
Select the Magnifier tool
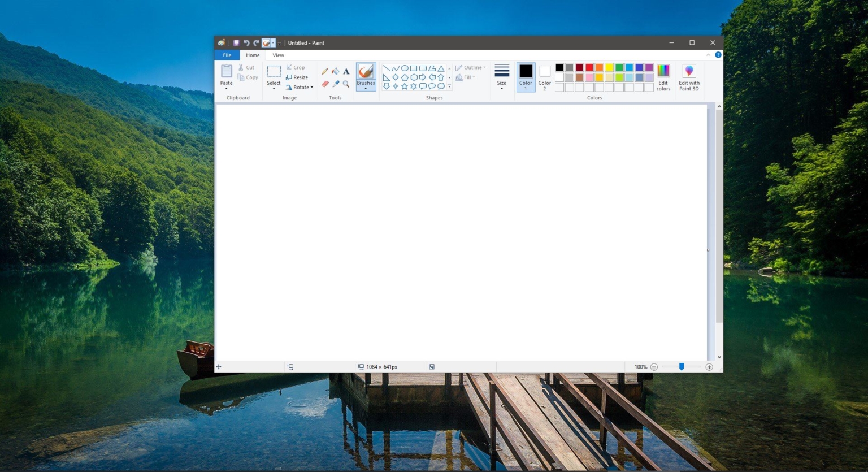pos(346,84)
